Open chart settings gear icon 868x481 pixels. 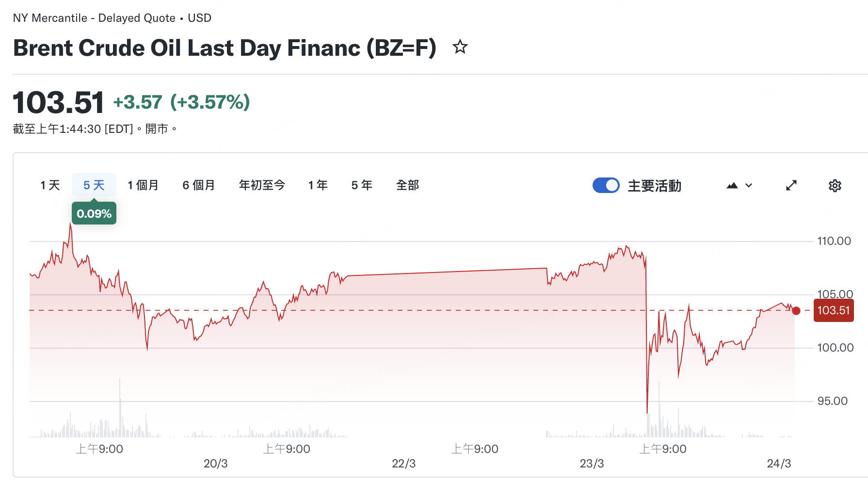835,186
